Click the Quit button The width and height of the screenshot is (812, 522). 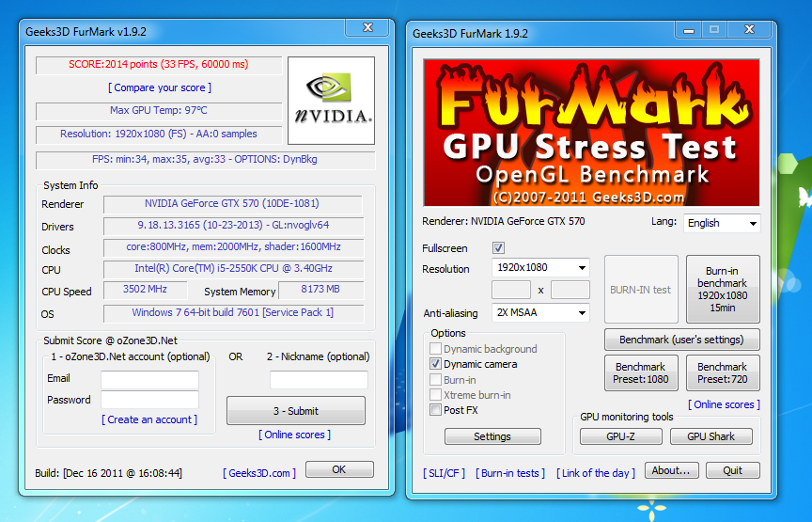(732, 470)
